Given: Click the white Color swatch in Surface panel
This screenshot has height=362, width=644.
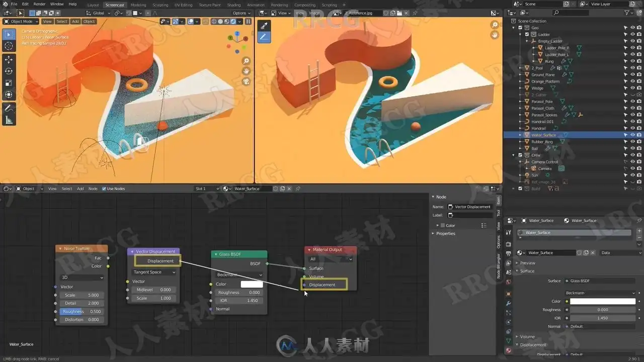Looking at the screenshot, I should click(603, 301).
